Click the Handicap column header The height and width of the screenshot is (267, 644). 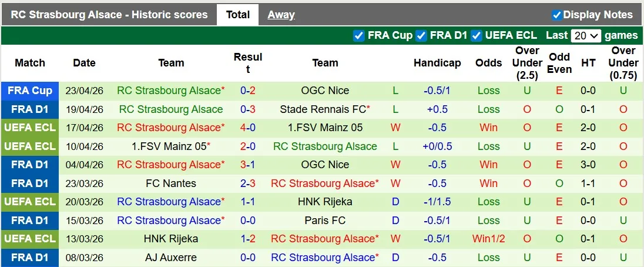tap(437, 63)
